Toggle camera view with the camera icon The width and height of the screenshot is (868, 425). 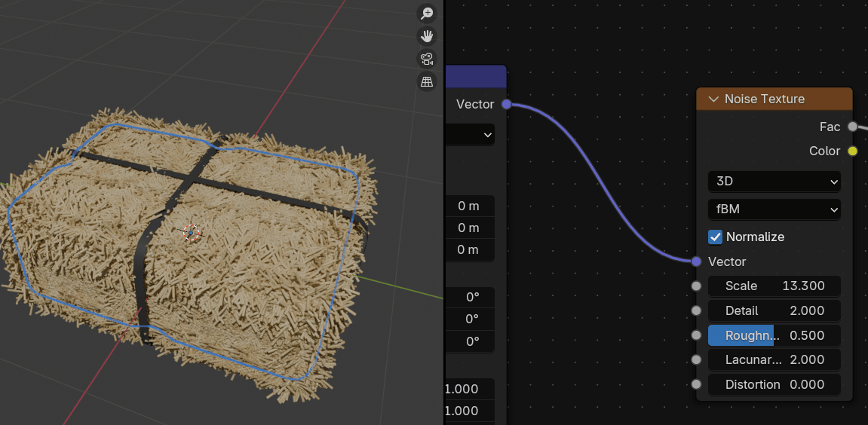pyautogui.click(x=427, y=59)
